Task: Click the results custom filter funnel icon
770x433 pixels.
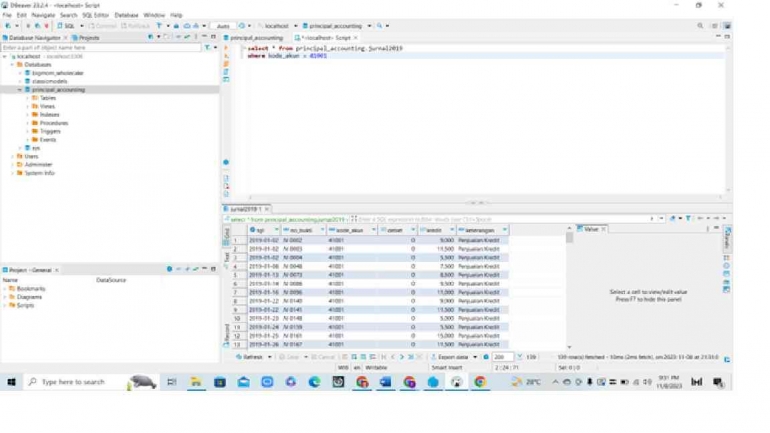Action: pyautogui.click(x=688, y=218)
